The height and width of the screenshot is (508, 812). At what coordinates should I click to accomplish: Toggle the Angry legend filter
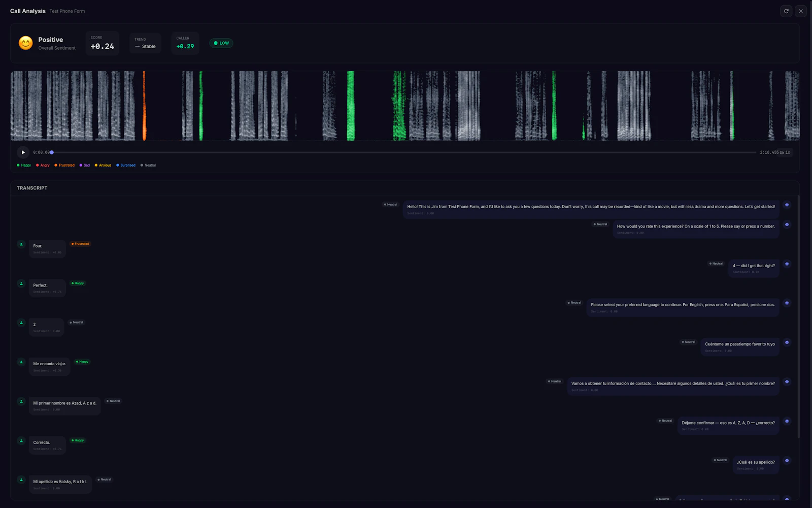coord(43,165)
